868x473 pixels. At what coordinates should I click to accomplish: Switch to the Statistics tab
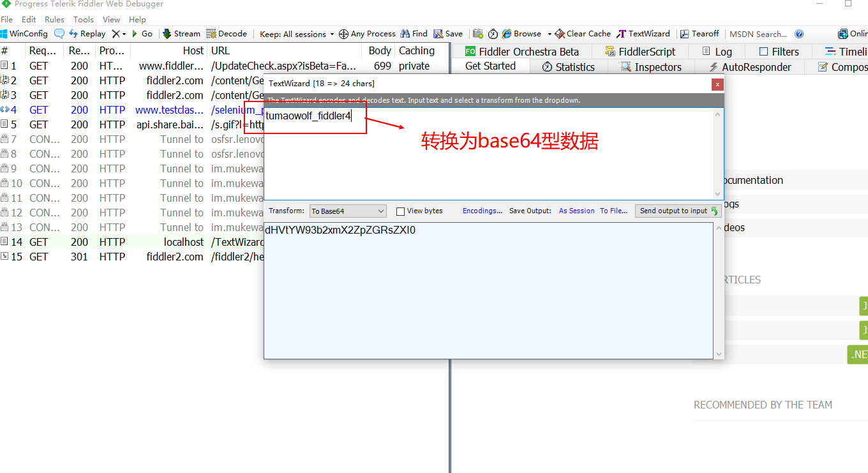coord(568,67)
